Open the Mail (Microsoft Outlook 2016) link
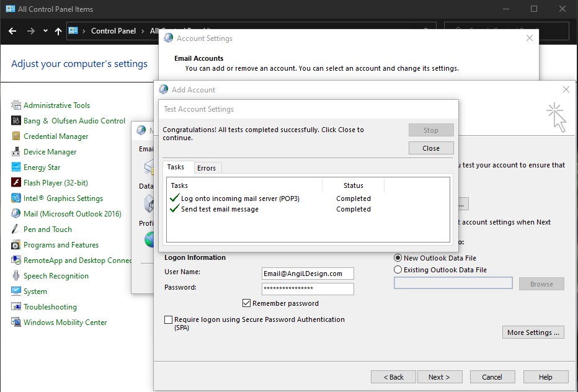The height and width of the screenshot is (392, 578). pyautogui.click(x=72, y=213)
